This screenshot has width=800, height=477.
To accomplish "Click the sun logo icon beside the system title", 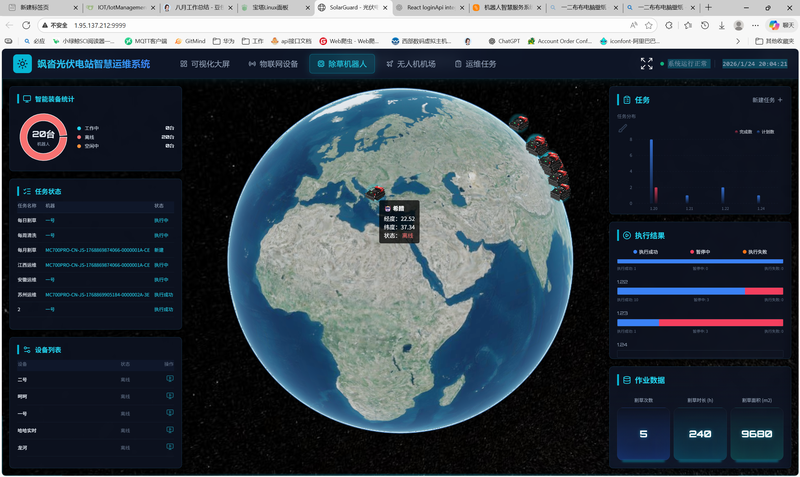I will [22, 64].
